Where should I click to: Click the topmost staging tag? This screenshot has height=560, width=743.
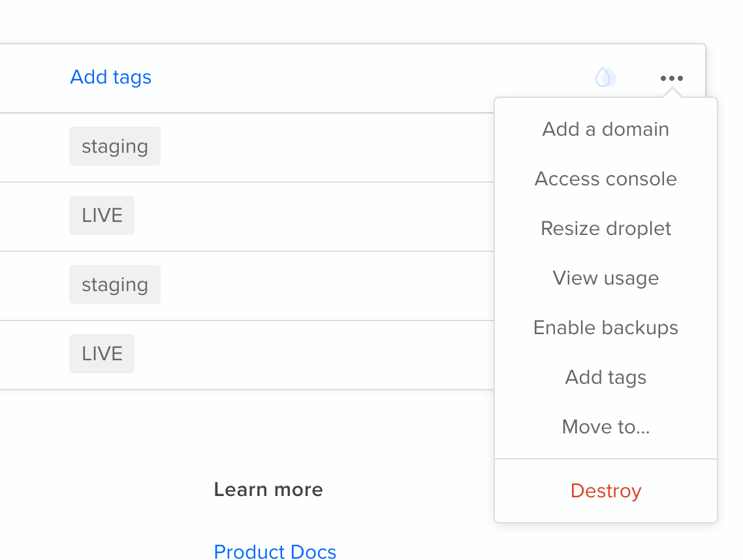pyautogui.click(x=114, y=146)
